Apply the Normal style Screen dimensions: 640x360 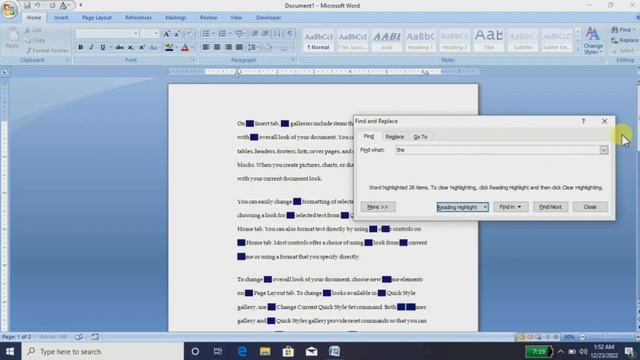(318, 40)
